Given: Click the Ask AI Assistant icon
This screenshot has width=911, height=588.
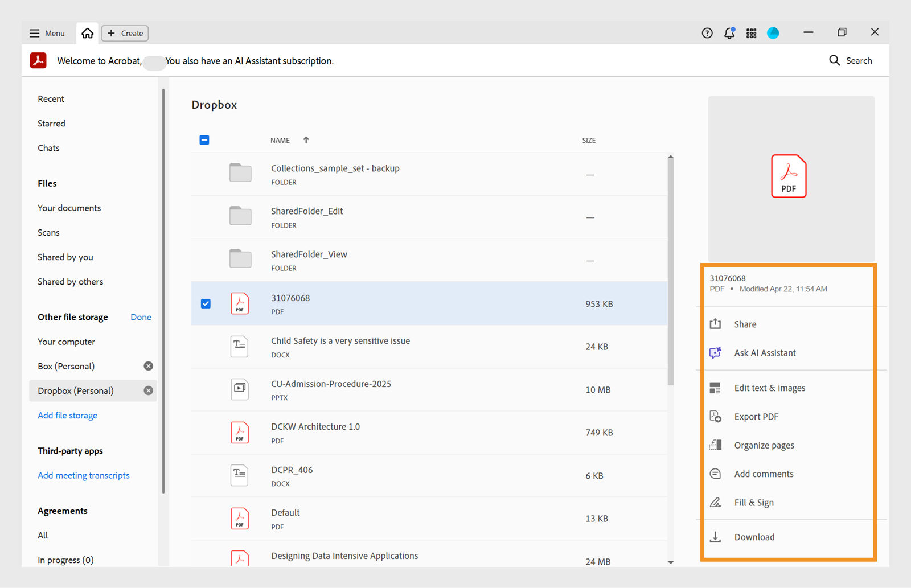Looking at the screenshot, I should [716, 353].
